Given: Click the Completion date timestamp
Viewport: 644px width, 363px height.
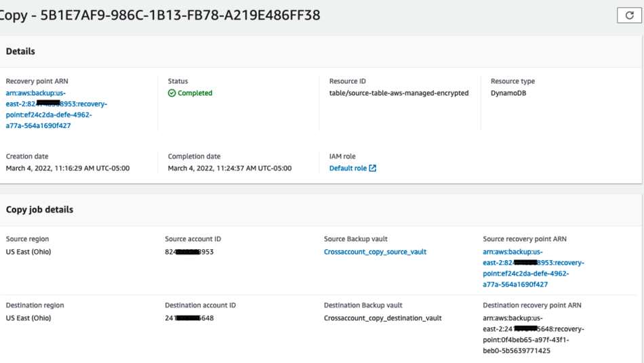Looking at the screenshot, I should click(x=230, y=168).
